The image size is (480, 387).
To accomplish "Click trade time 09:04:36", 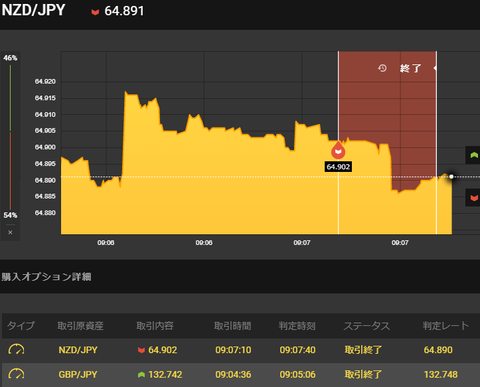I will click(x=233, y=375).
